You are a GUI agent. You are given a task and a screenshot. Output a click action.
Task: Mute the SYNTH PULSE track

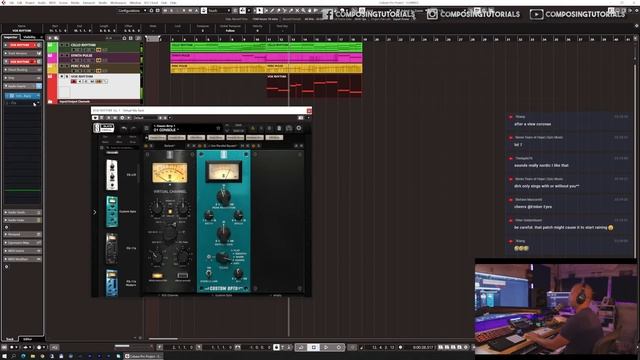62,55
